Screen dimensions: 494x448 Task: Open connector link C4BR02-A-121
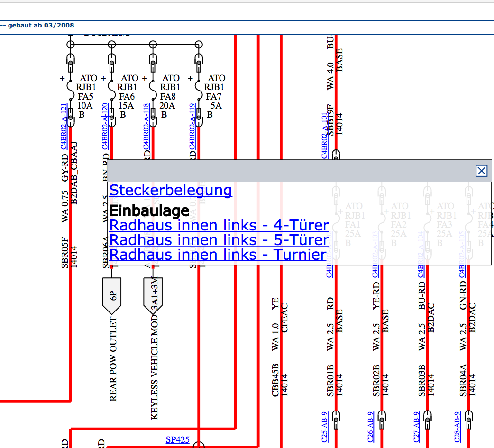pos(64,127)
